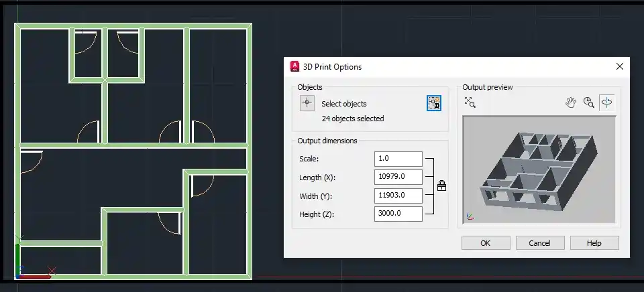Click the 3D model output preview
644x292 pixels.
point(539,169)
